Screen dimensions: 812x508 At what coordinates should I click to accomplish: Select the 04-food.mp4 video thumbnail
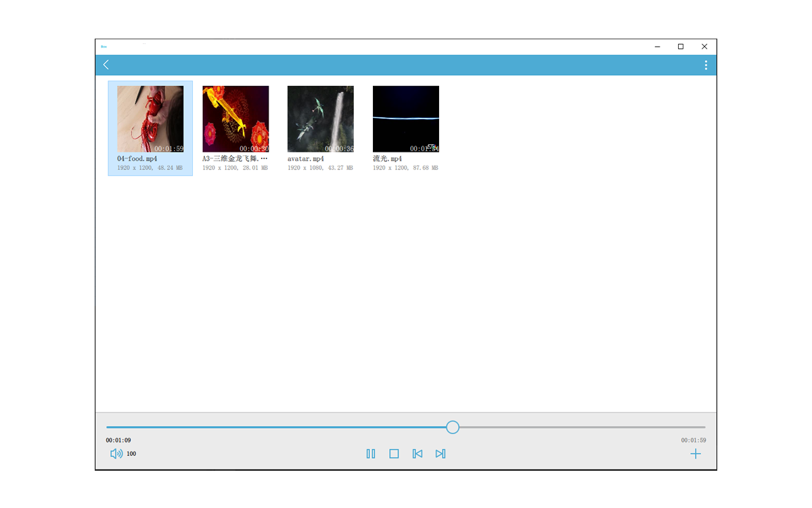150,119
